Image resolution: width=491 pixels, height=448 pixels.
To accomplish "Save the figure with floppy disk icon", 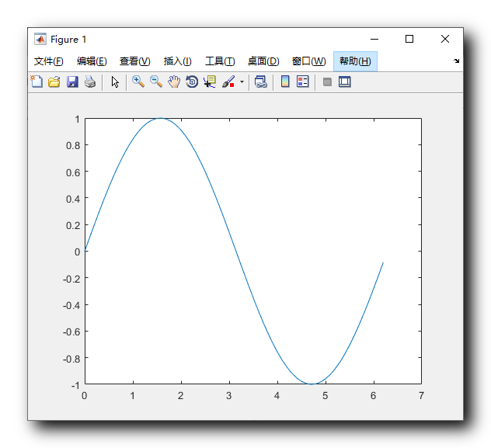I will click(72, 82).
